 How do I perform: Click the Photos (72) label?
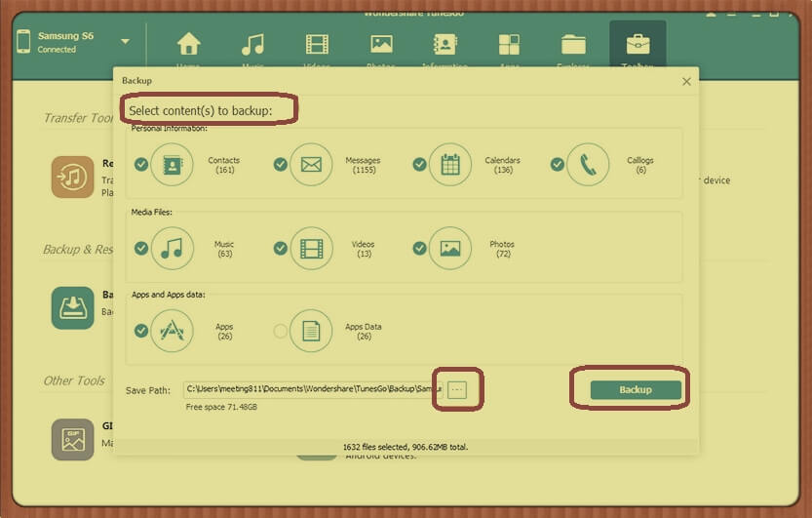click(x=502, y=249)
